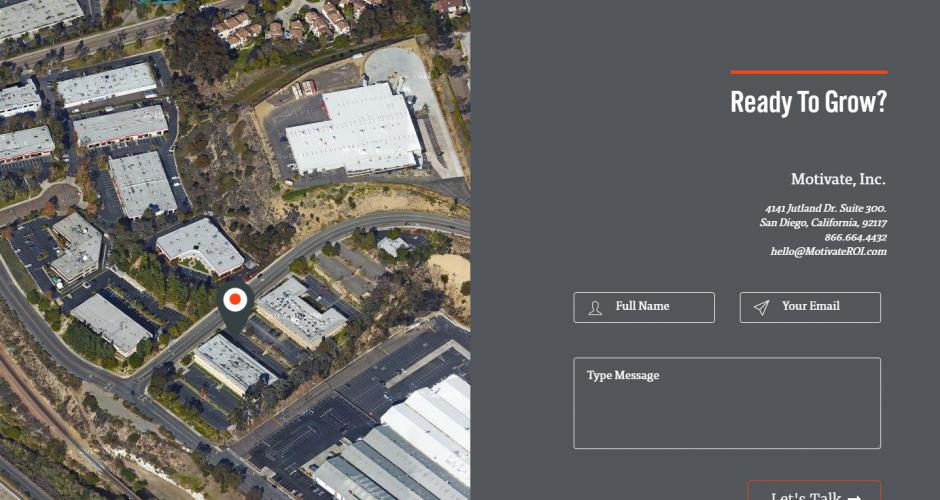The height and width of the screenshot is (500, 940).
Task: Focus the Full Name input field
Action: (x=644, y=308)
